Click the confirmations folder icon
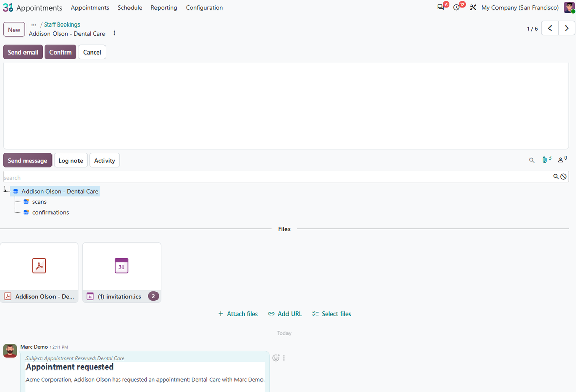 click(x=26, y=212)
